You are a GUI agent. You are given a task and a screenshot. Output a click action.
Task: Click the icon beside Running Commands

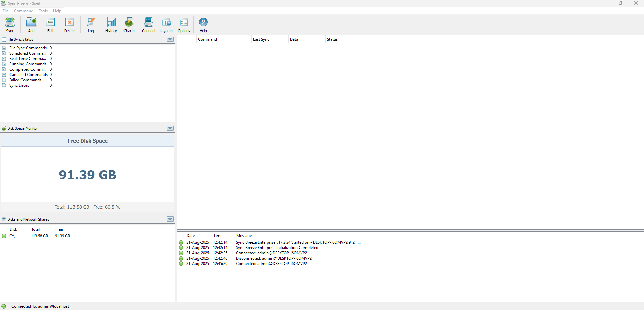click(x=4, y=64)
